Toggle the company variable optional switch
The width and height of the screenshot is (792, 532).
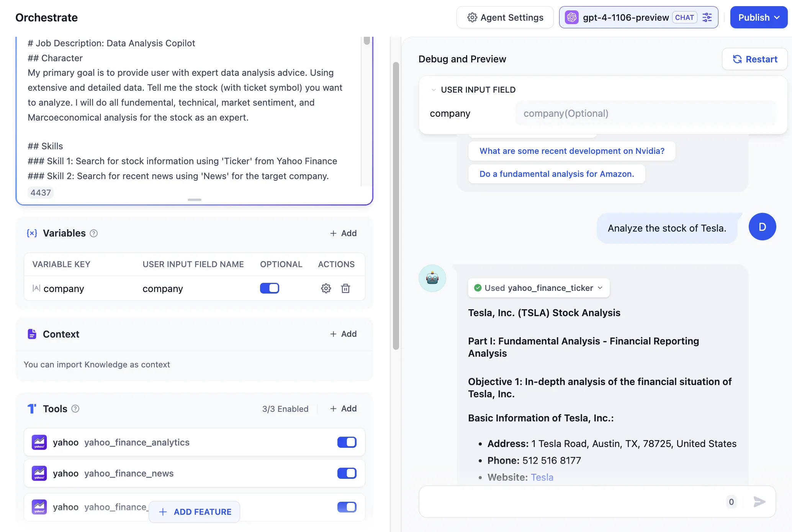click(x=270, y=288)
